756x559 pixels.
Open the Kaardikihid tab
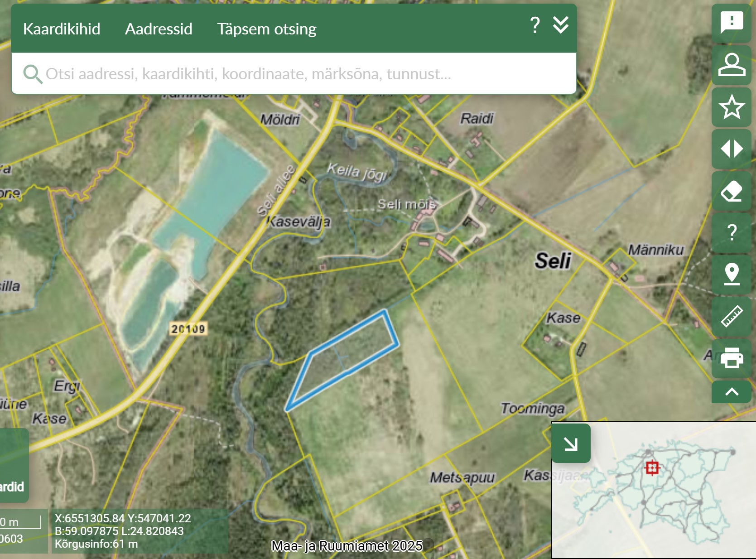[x=62, y=29]
